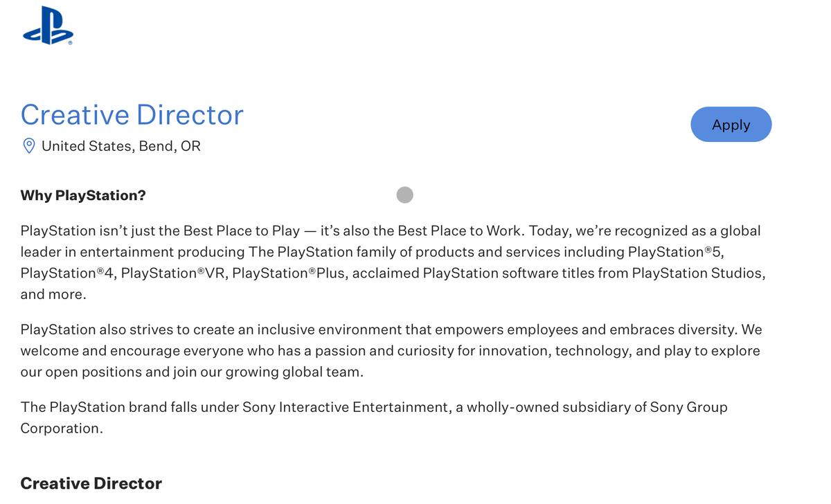Screen dimensions: 831x504
Task: Click the registered mark beside the logo
Action: point(70,43)
